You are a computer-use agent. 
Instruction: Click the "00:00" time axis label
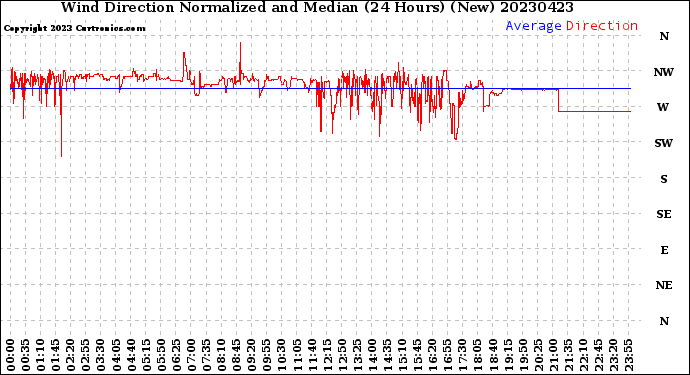[11, 355]
